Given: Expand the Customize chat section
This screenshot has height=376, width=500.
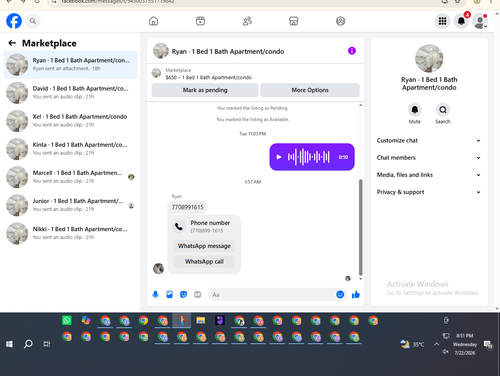Looking at the screenshot, I should pos(429,141).
